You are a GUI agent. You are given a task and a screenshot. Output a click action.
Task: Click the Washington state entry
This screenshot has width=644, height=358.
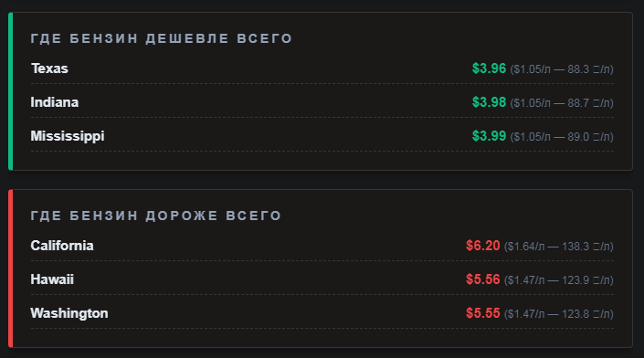pyautogui.click(x=69, y=313)
